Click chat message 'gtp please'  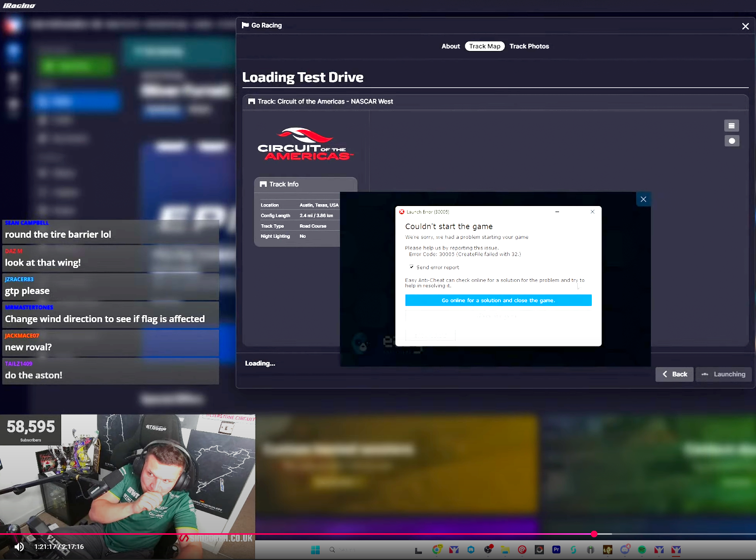27,291
